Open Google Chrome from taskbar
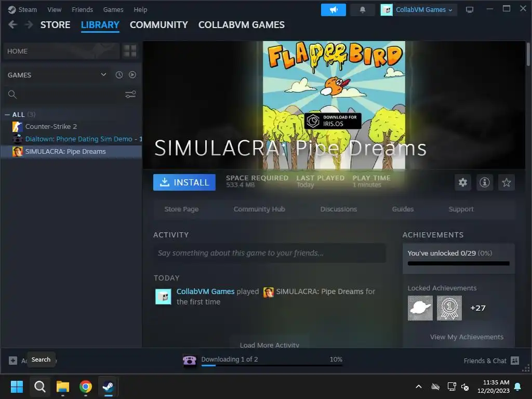 pyautogui.click(x=86, y=387)
